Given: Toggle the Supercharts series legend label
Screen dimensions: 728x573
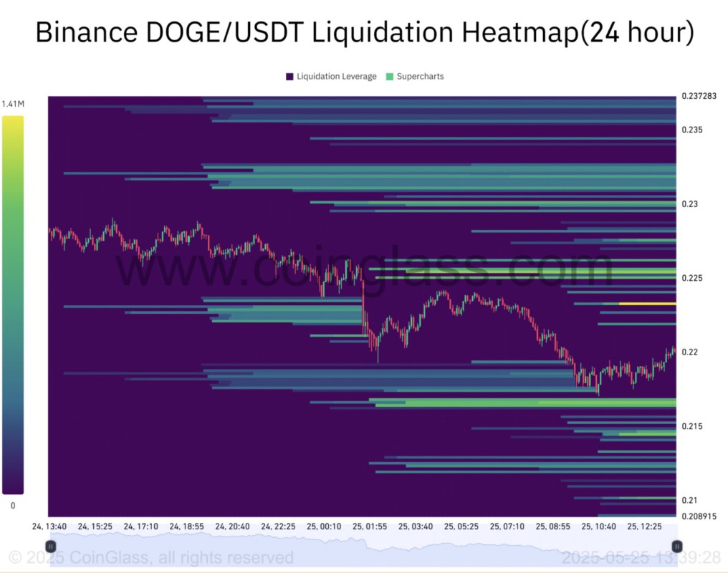Looking at the screenshot, I should tap(420, 77).
